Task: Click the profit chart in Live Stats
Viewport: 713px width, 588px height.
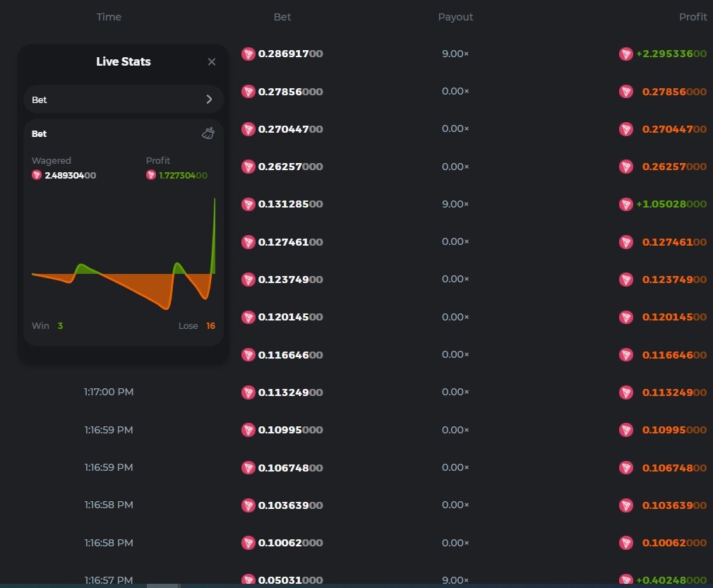Action: (124, 253)
